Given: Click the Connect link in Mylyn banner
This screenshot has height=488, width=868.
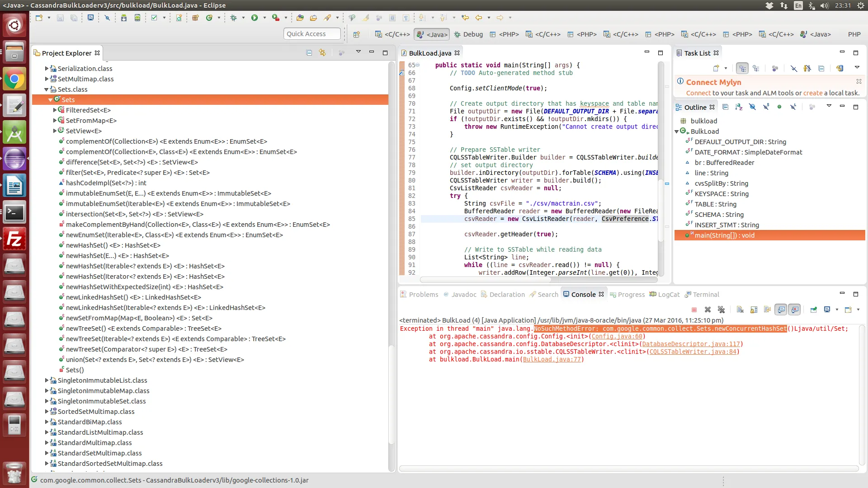Looking at the screenshot, I should click(698, 93).
